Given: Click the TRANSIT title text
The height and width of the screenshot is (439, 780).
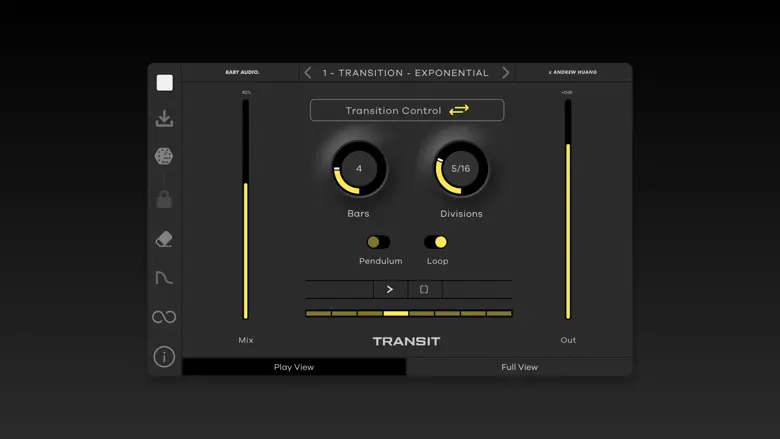Looking at the screenshot, I should tap(406, 342).
